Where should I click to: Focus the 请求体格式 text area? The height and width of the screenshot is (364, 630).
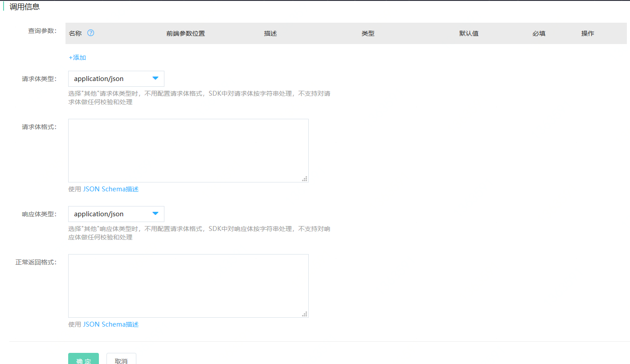(x=188, y=150)
